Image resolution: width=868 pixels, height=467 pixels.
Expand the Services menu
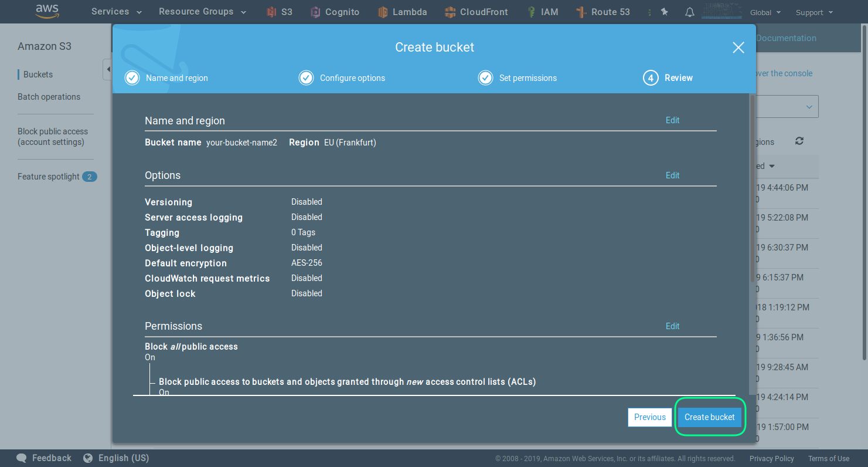(116, 12)
